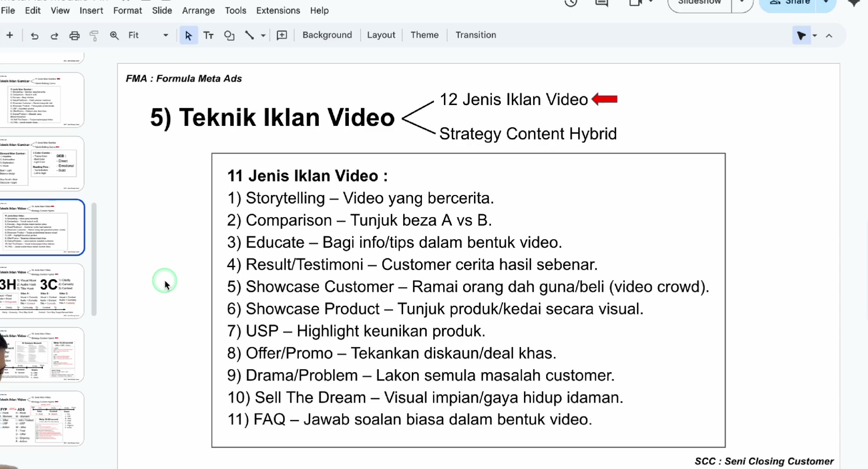Open the comments panel icon
The width and height of the screenshot is (868, 469).
(x=602, y=3)
